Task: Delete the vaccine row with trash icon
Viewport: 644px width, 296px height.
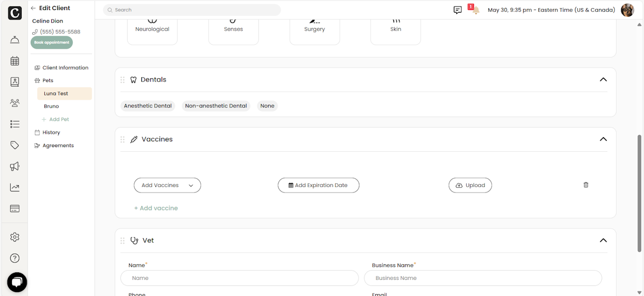Action: 586,185
